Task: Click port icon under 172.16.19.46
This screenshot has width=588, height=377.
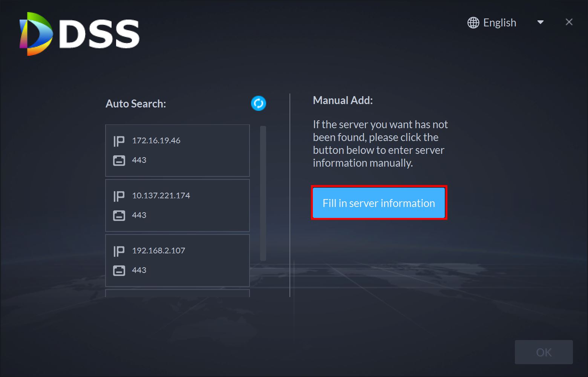Action: (119, 161)
